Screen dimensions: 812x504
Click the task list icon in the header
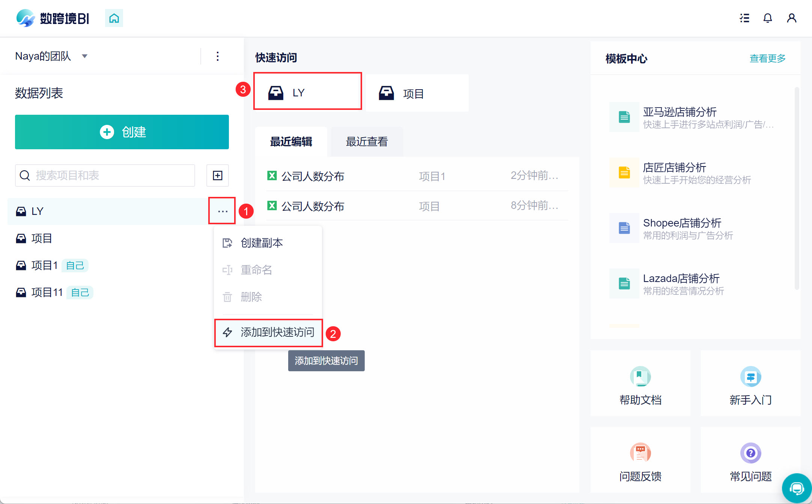pyautogui.click(x=744, y=18)
